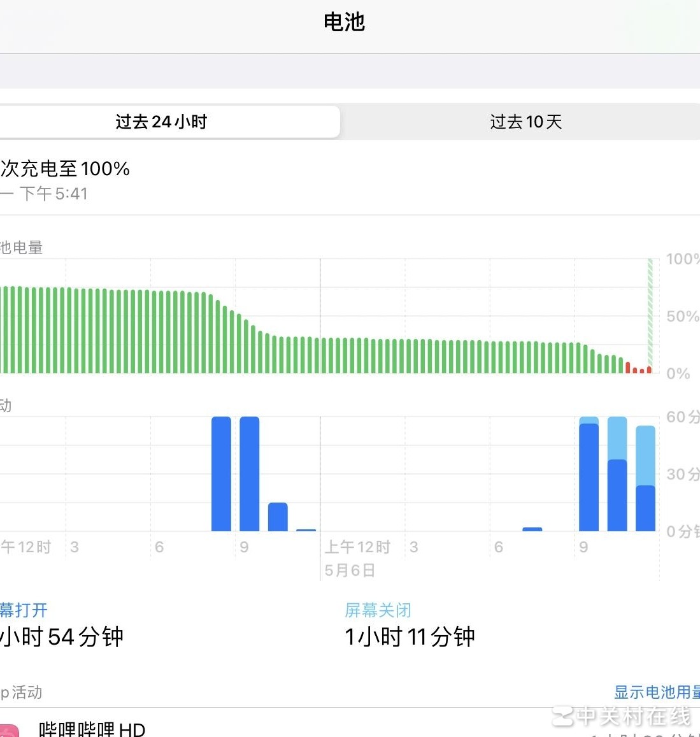Tap the 60分 activity axis label

click(x=683, y=417)
